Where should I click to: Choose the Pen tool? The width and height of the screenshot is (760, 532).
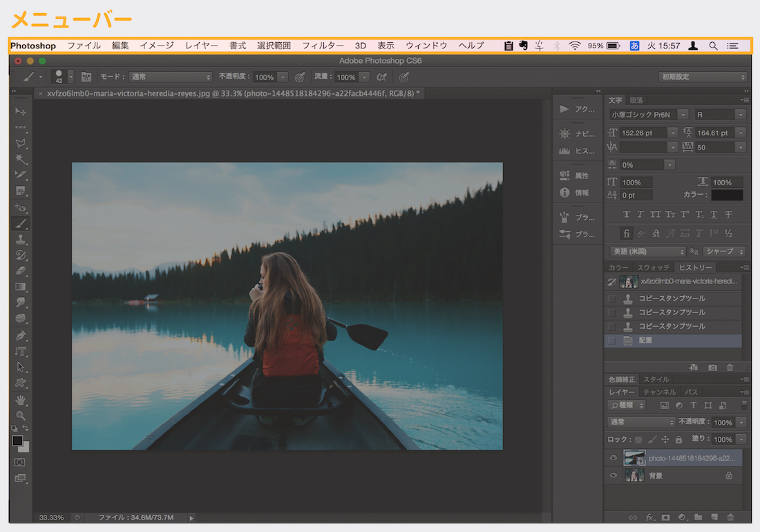coord(21,335)
